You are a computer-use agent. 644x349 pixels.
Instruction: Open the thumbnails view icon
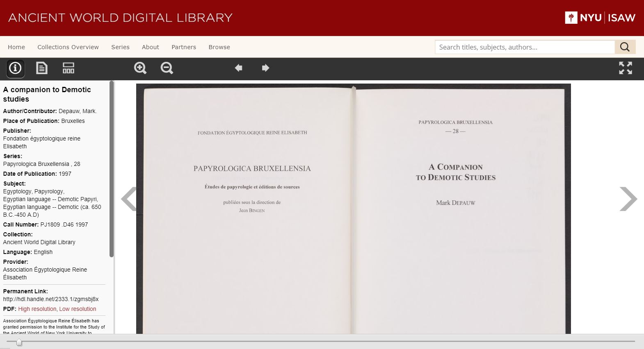pos(68,68)
